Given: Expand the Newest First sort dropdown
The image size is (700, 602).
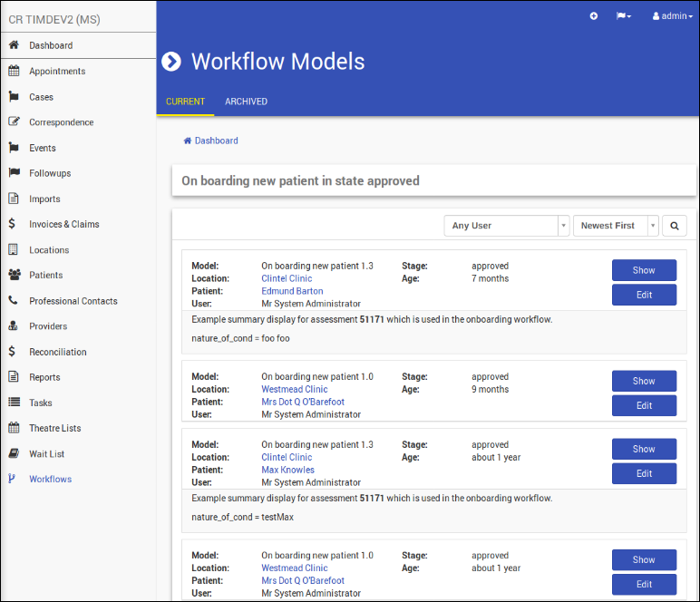Looking at the screenshot, I should (x=616, y=226).
